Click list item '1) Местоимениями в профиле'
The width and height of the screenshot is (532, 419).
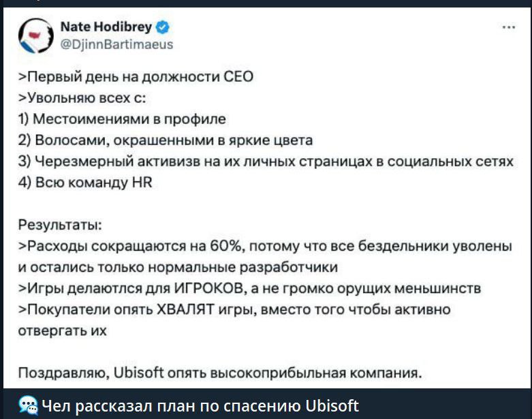coord(121,119)
